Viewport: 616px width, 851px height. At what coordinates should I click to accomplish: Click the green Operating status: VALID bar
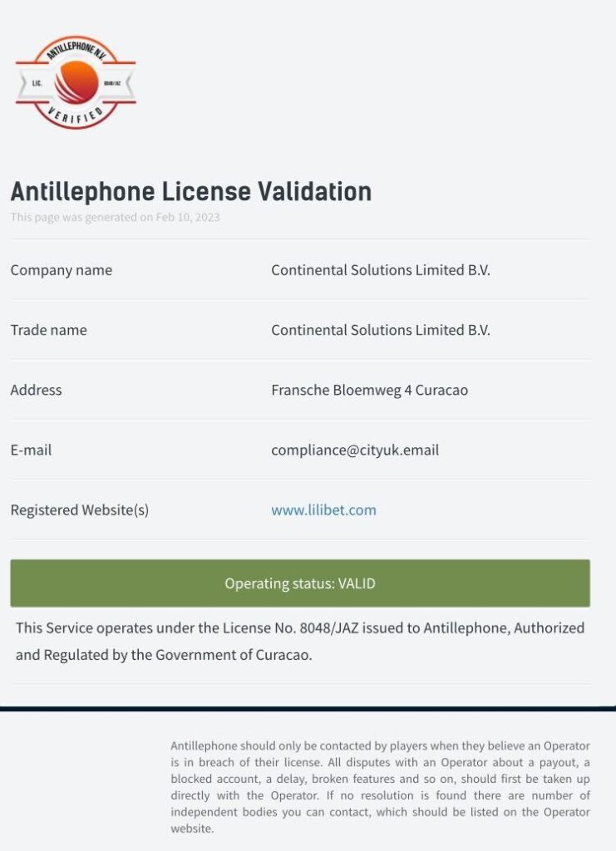click(300, 583)
